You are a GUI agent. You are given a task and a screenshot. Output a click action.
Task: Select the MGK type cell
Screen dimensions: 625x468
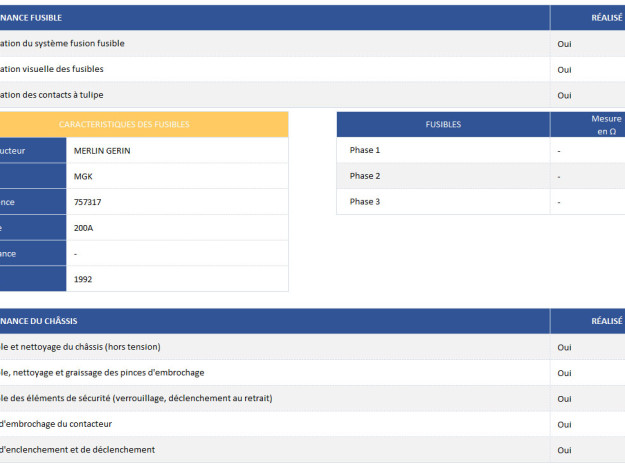[85, 177]
